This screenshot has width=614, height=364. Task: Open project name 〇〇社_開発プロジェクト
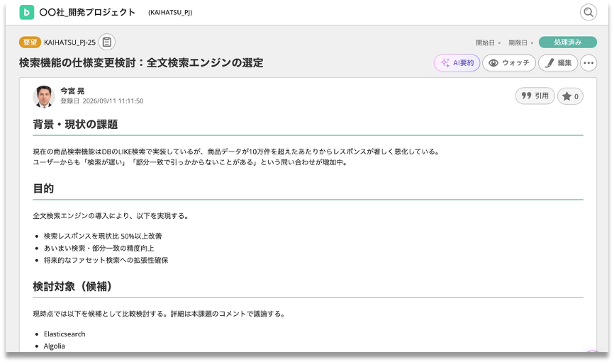pyautogui.click(x=87, y=12)
